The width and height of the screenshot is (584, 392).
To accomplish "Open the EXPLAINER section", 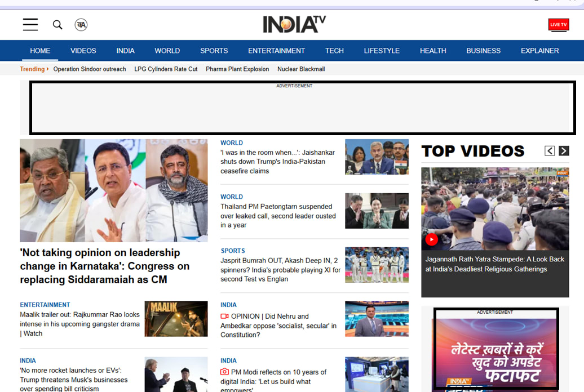I will pos(539,51).
